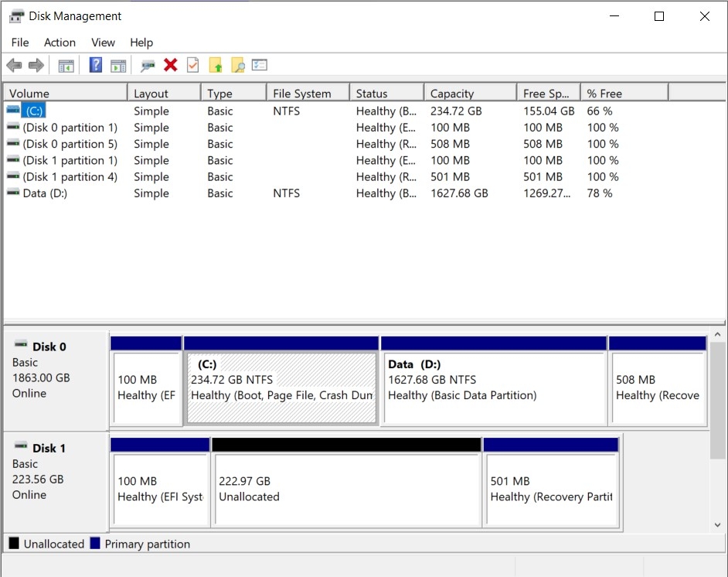The image size is (728, 577).
Task: Select the 508 MB Recovery partition block
Action: coord(658,381)
